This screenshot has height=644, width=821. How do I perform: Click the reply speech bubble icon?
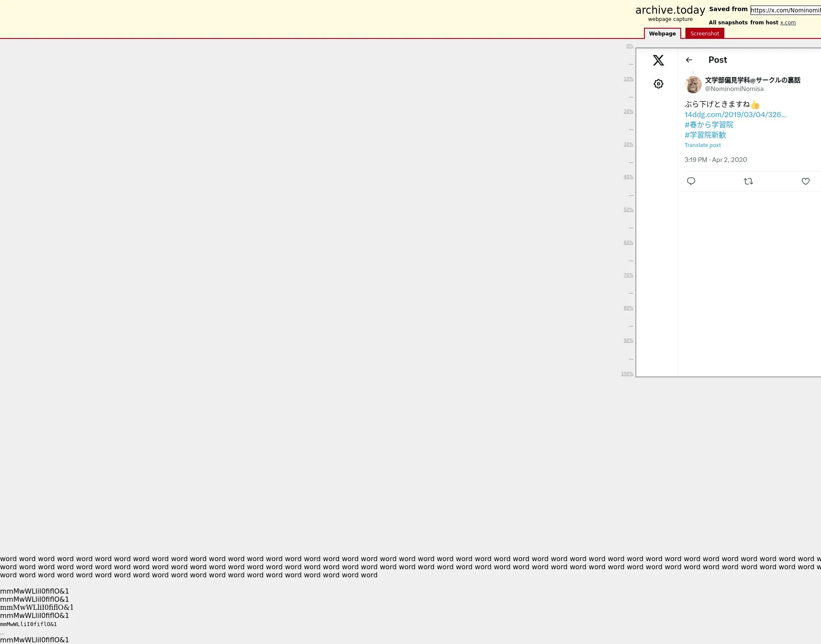(x=691, y=181)
